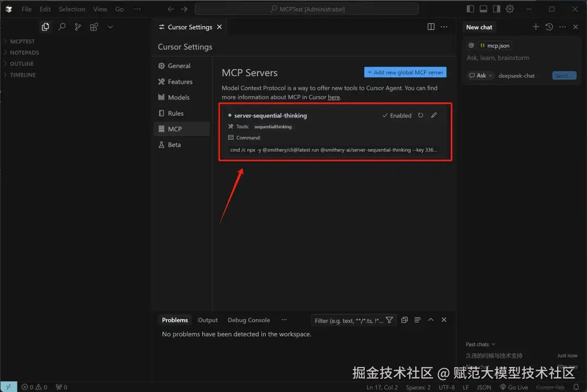Focus the Problems filter text field
Viewport: 587px width, 392px height.
[x=349, y=320]
